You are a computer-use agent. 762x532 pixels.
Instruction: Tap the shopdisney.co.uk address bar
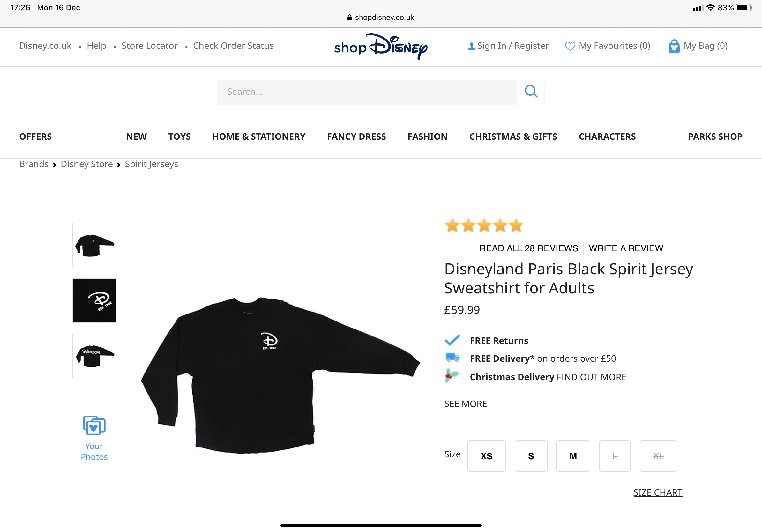click(x=381, y=18)
